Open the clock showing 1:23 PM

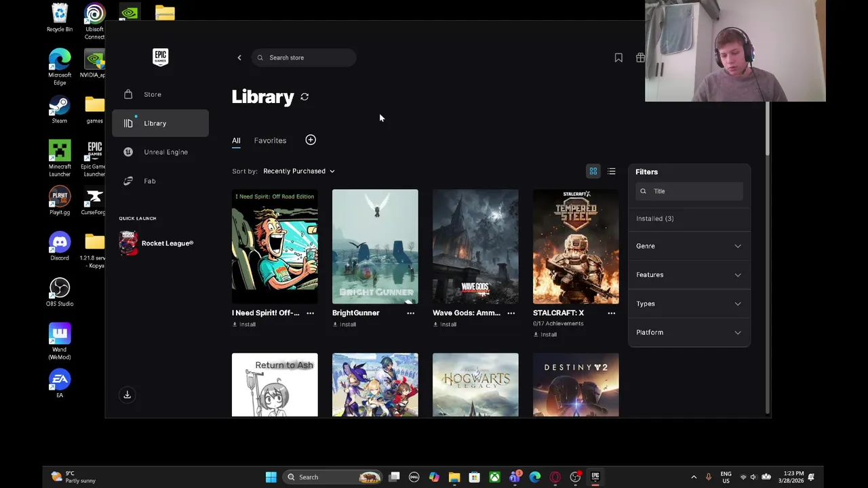(x=792, y=477)
